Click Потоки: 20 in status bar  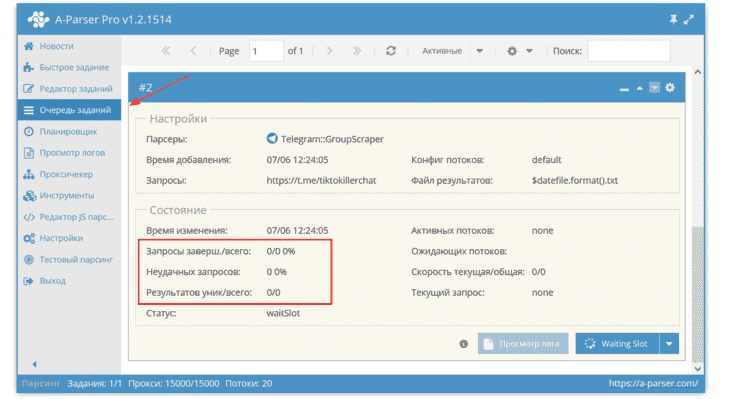click(249, 383)
